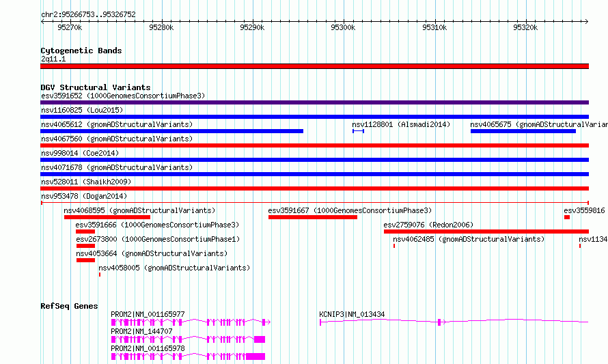Viewport: 608px width, 364px height.
Task: Select nsv528011 (Shaikh2009) variant
Action: (86, 182)
